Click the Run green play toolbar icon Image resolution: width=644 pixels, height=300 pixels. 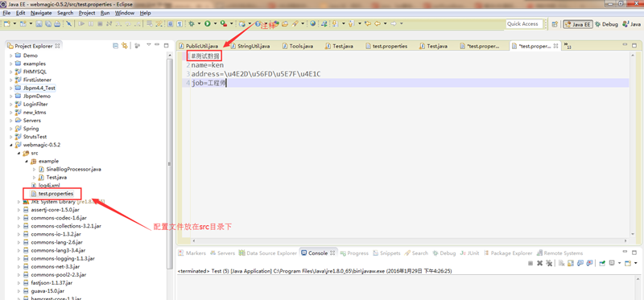(208, 24)
